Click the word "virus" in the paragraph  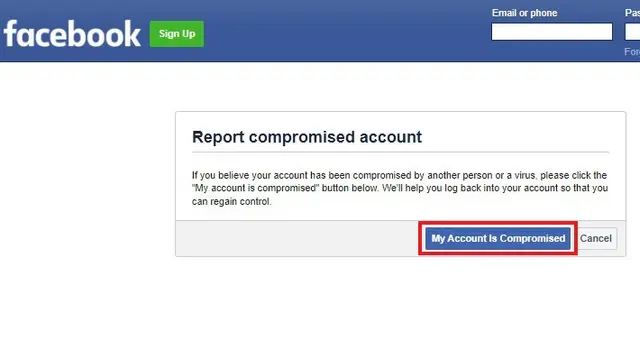(524, 175)
